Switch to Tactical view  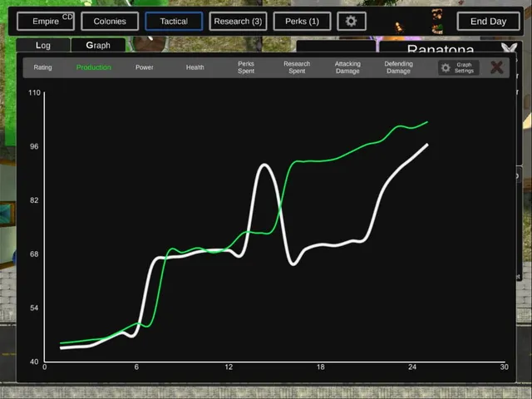click(174, 22)
